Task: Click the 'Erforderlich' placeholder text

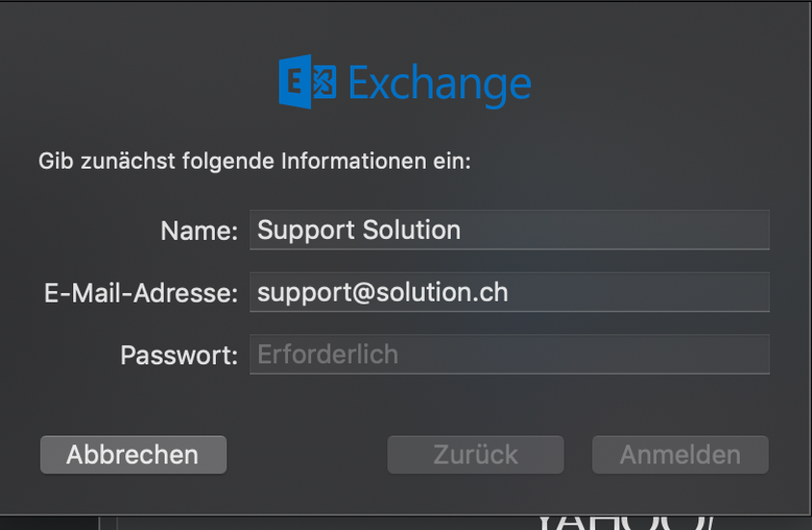Action: [327, 355]
